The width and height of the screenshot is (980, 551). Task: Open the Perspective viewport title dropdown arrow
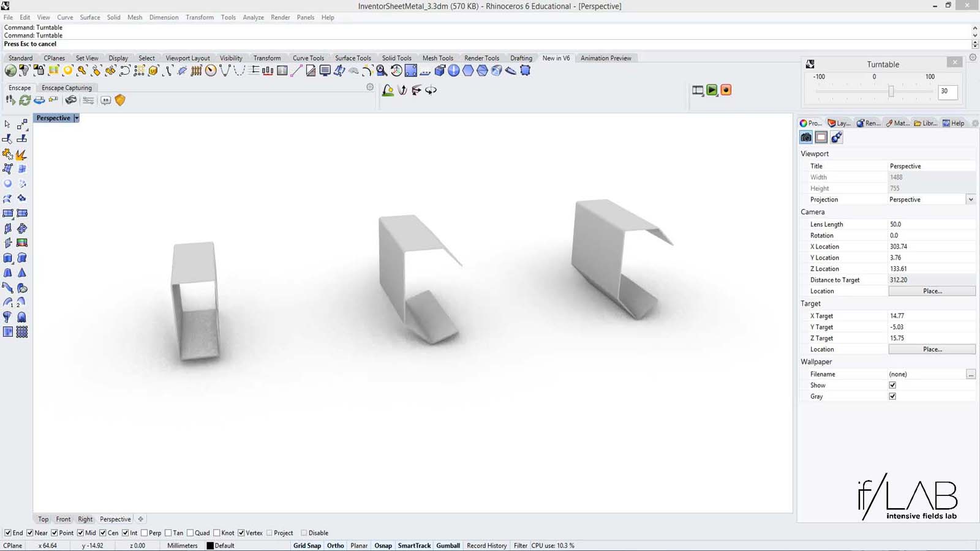(x=77, y=118)
